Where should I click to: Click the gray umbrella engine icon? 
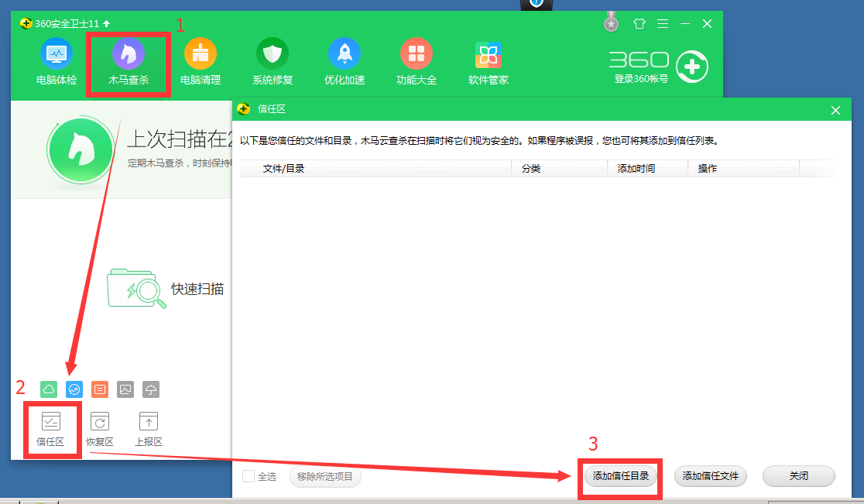[x=150, y=389]
